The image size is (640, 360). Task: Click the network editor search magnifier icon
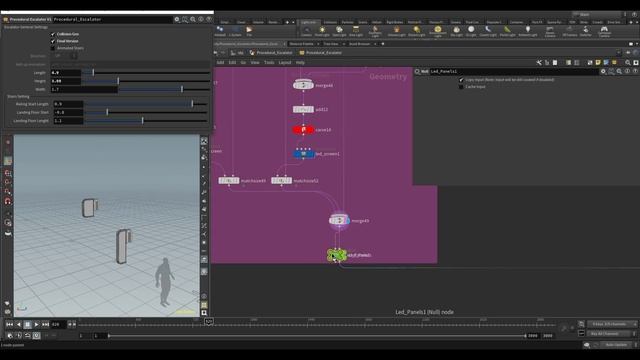coord(628,62)
